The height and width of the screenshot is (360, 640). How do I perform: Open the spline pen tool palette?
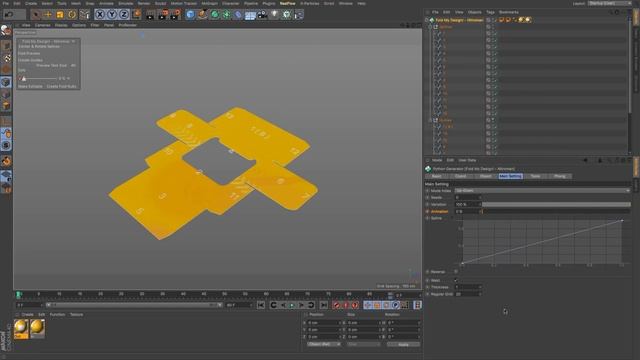click(202, 15)
